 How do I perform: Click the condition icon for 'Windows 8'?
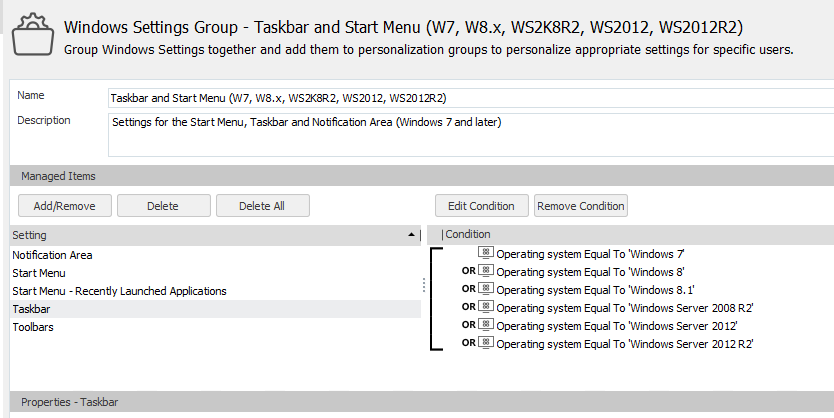486,271
